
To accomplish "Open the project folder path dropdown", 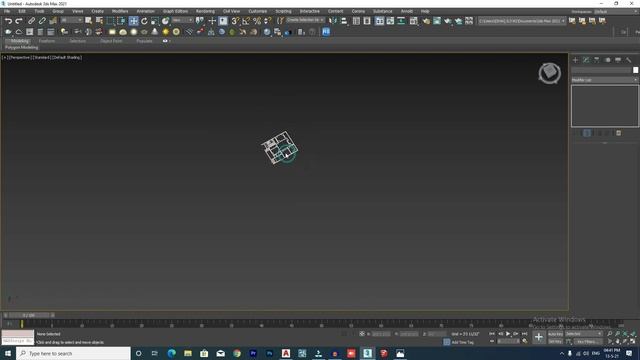I will coord(522,21).
